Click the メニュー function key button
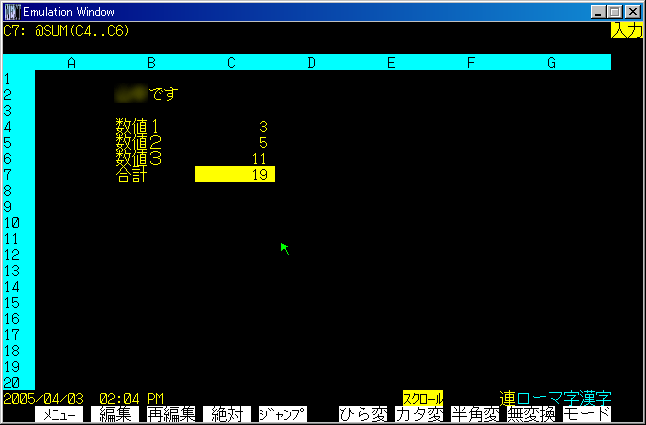Image resolution: width=646 pixels, height=425 pixels. 59,414
